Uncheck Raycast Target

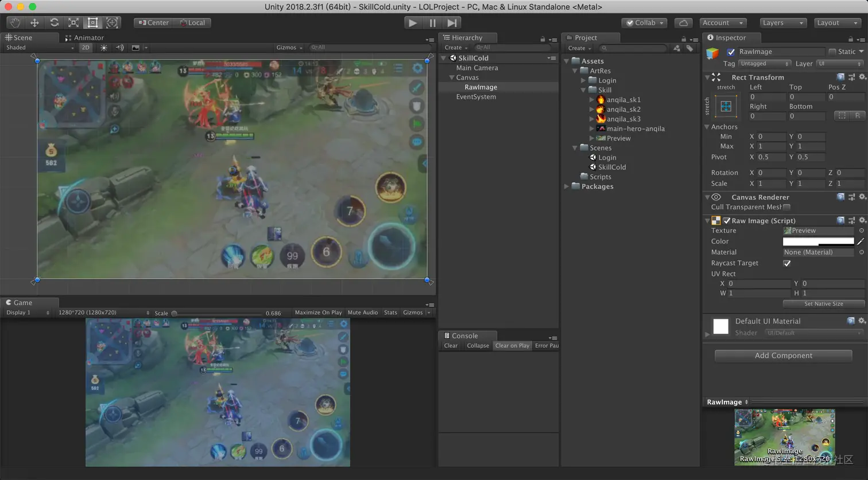[x=786, y=263]
